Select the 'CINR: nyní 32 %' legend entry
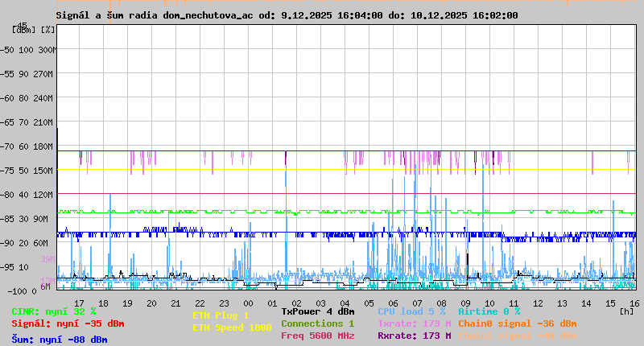The image size is (644, 346). tap(54, 311)
